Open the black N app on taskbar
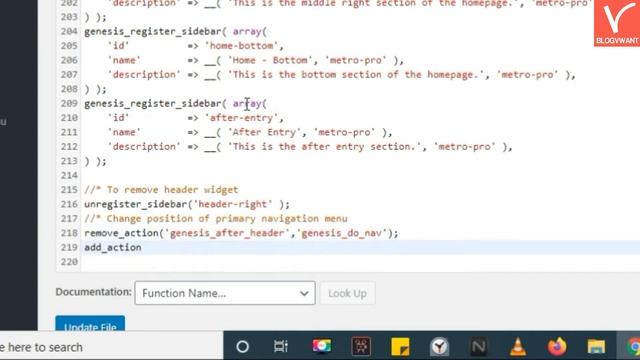640x360 pixels. click(478, 347)
